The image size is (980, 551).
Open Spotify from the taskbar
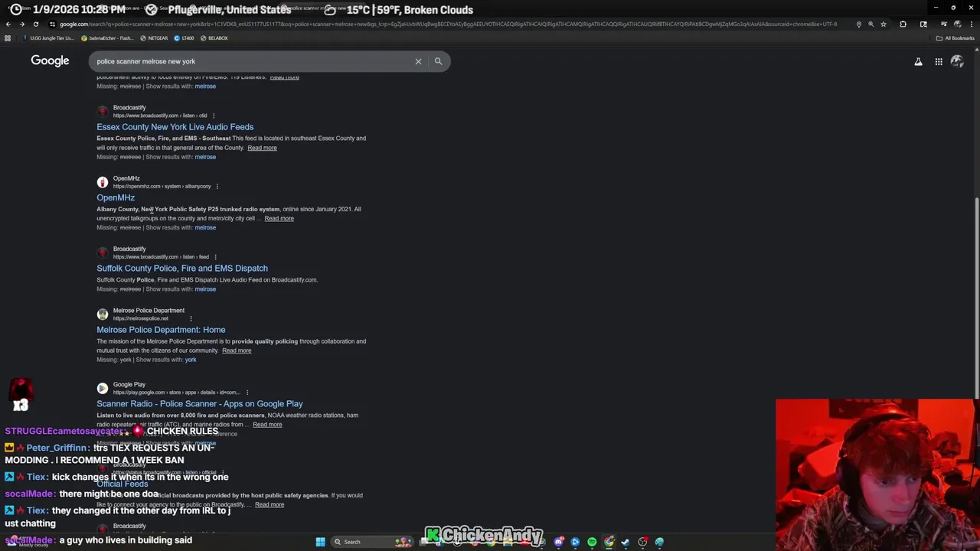tap(592, 542)
